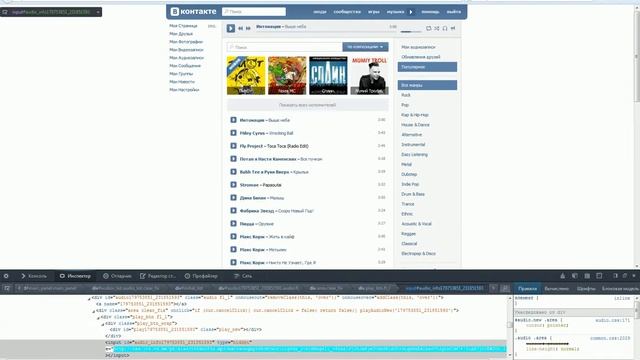The height and width of the screenshot is (360, 640).
Task: Collapse the play_btn div node in inspector
Action: (98, 318)
